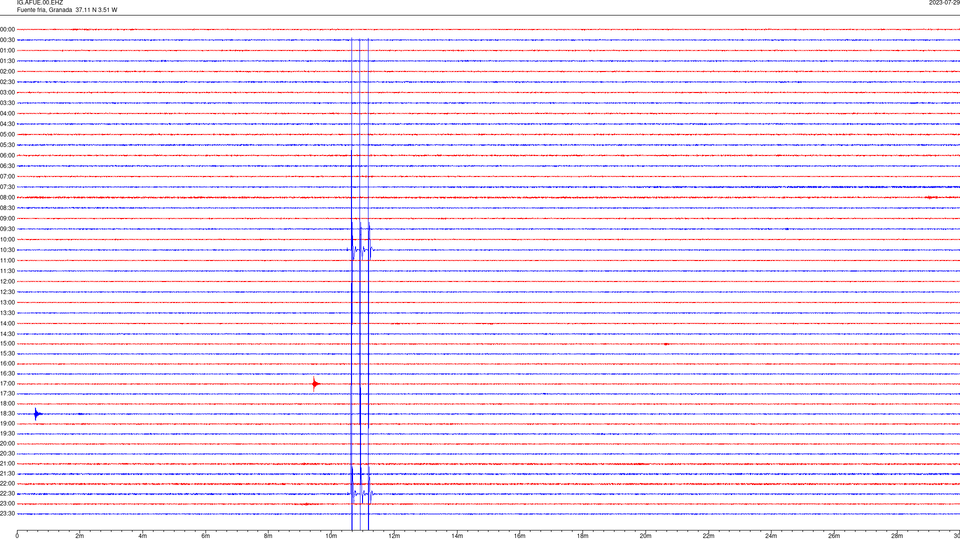
Task: Click the 13:30 time label
Action: 7,313
